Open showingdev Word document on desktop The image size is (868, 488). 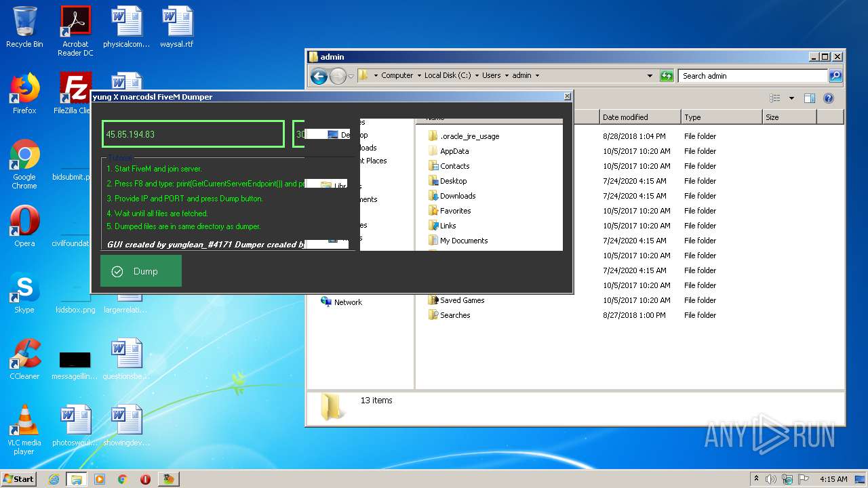coord(126,426)
